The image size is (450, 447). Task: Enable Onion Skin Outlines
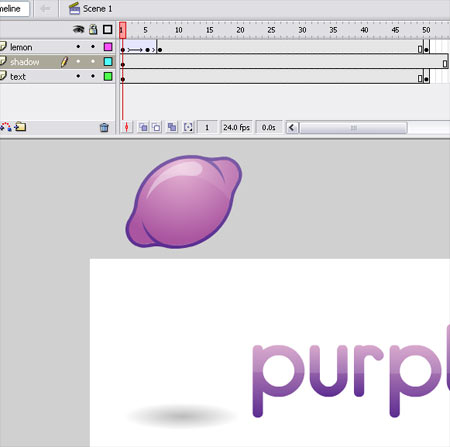click(x=156, y=127)
